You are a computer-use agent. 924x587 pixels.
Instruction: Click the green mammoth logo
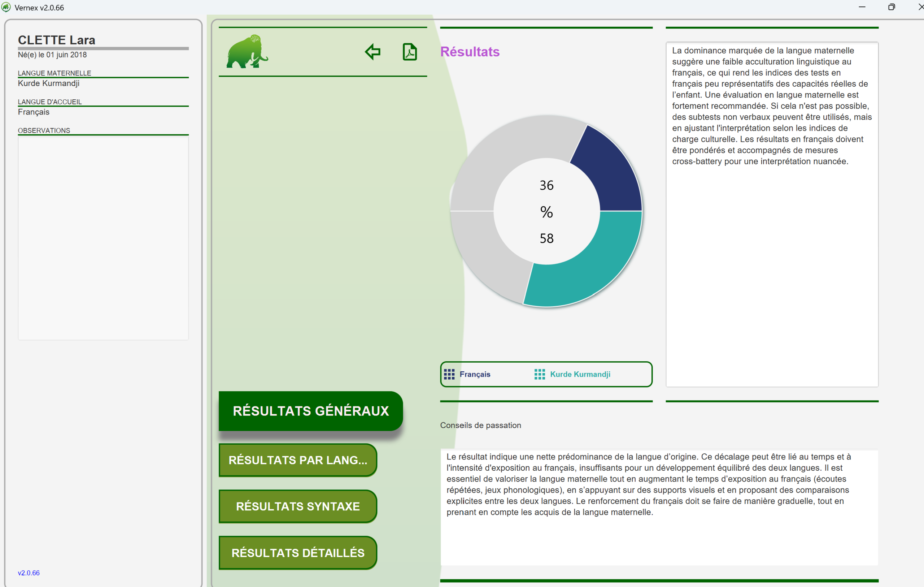[247, 51]
